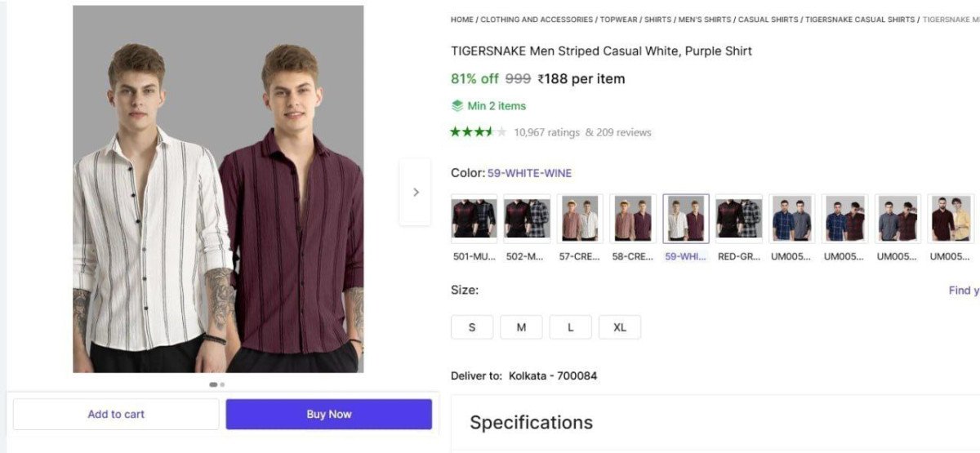
Task: Go to HOME in the breadcrumb
Action: [462, 20]
